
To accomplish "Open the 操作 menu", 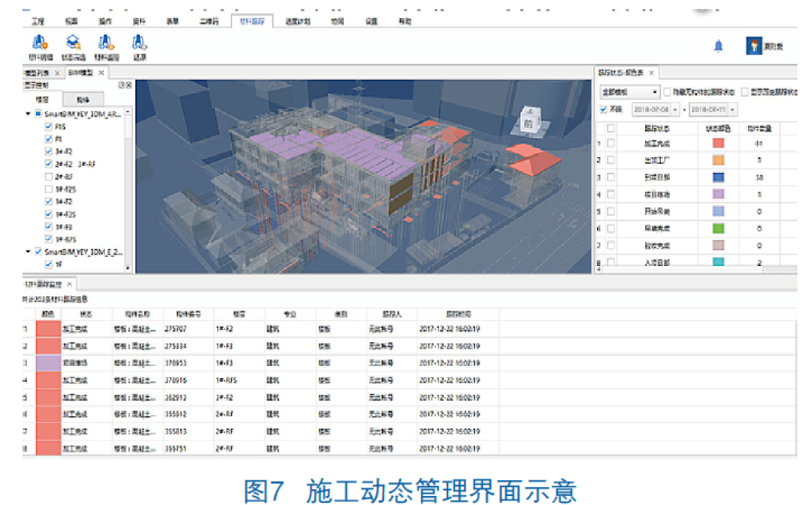I will 105,21.
